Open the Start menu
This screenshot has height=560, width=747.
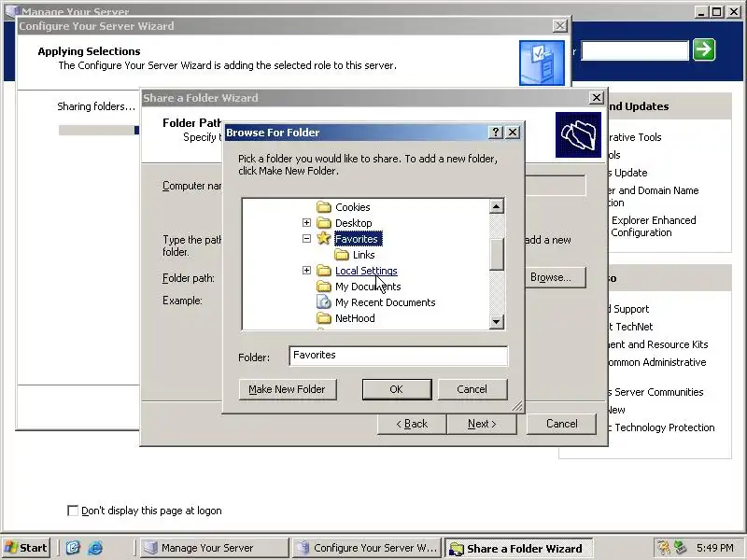click(x=27, y=548)
